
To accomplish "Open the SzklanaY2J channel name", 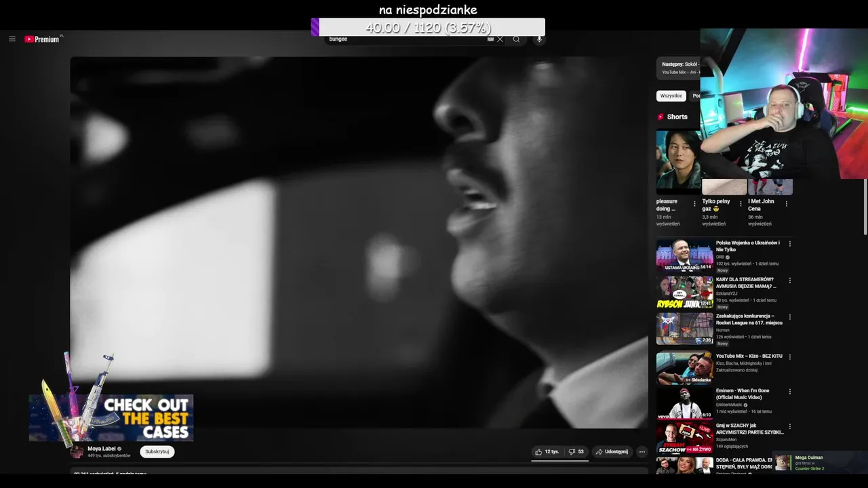I will point(726,293).
